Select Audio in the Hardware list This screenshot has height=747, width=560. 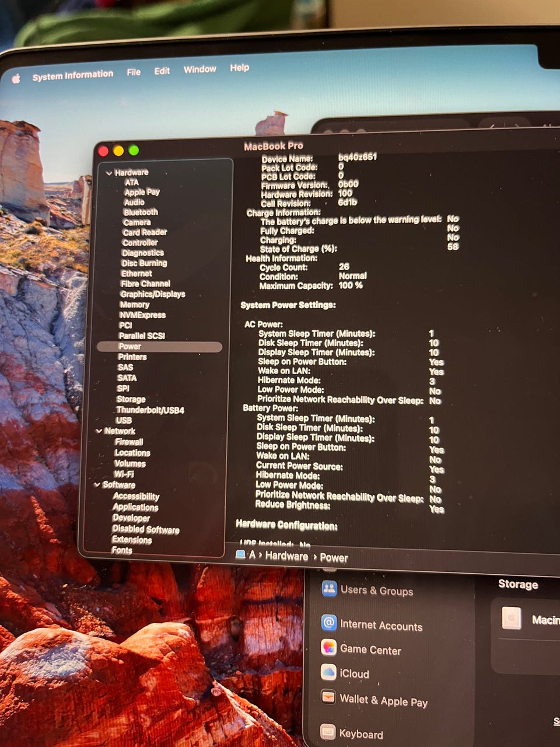tap(134, 202)
